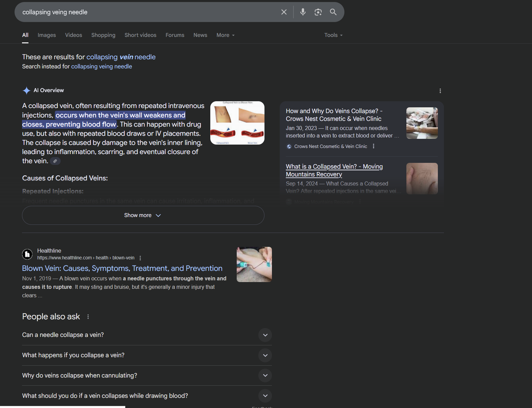Clear the search box with the X icon
The height and width of the screenshot is (408, 532).
coord(284,12)
